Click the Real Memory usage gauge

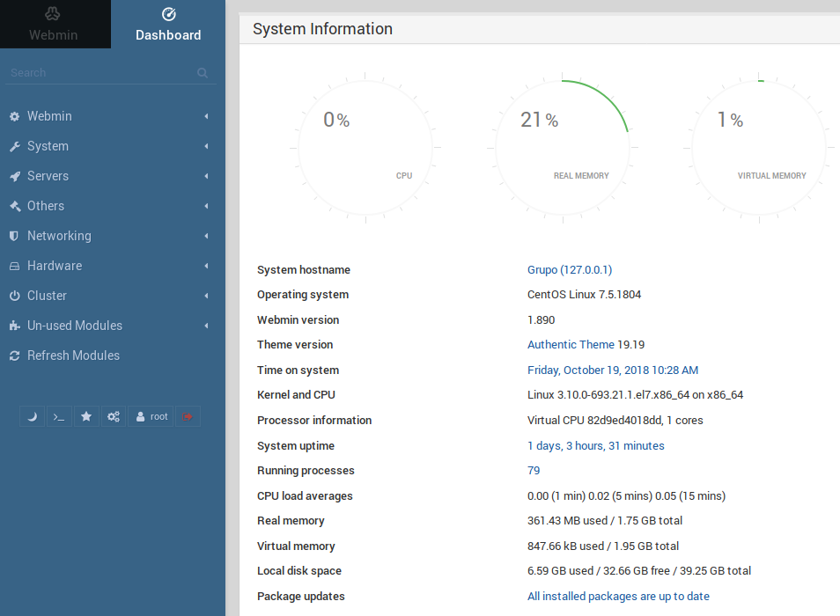coord(564,147)
